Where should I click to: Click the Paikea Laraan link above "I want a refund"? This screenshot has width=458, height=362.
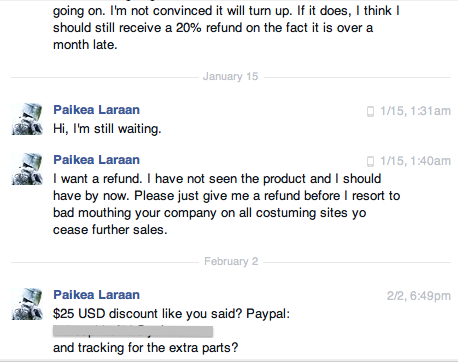(96, 160)
